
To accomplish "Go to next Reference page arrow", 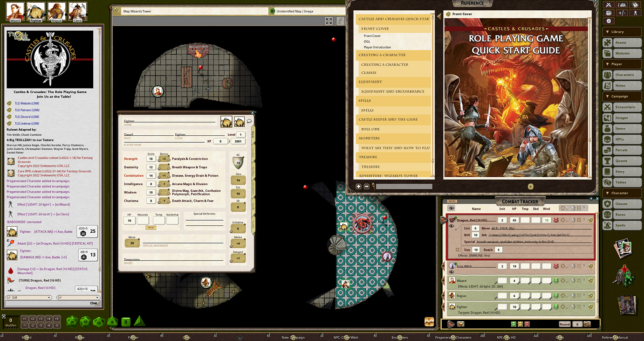I will (x=530, y=187).
